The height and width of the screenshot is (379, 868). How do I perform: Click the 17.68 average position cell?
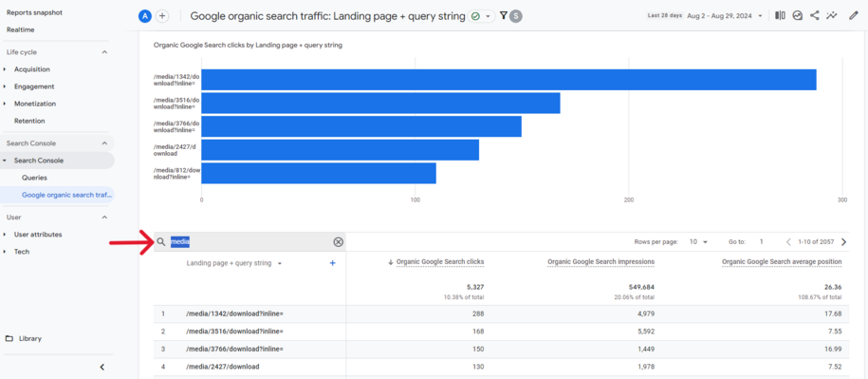833,314
